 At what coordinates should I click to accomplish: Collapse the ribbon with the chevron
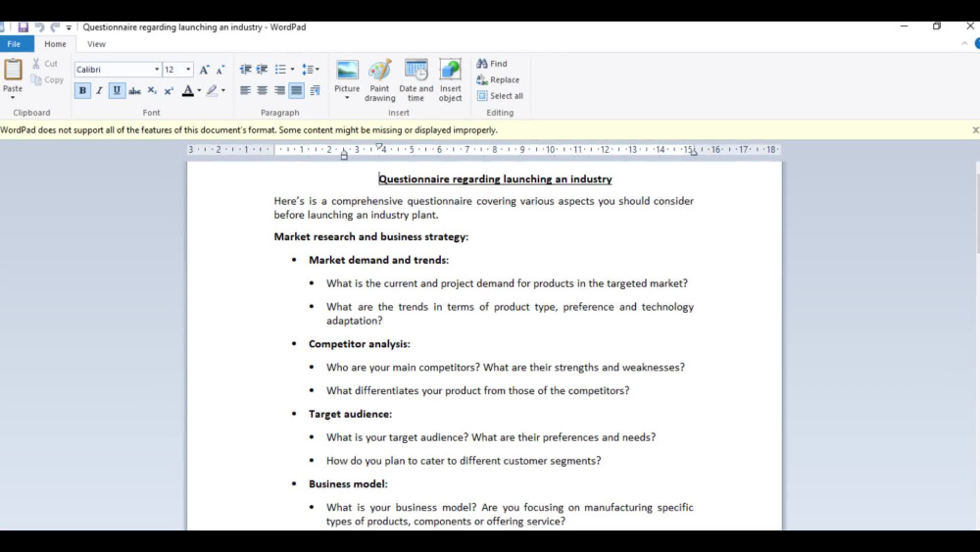pyautogui.click(x=964, y=44)
